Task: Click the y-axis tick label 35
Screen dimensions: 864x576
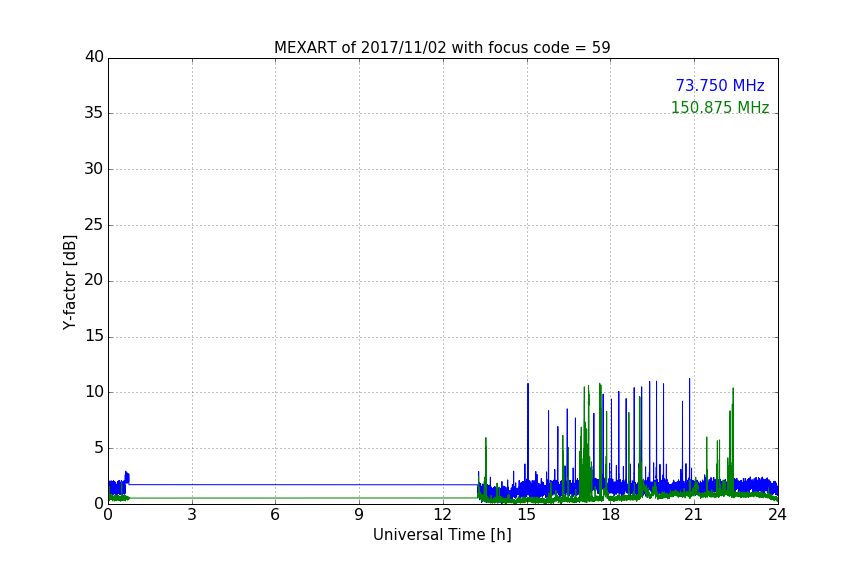Action: [94, 113]
